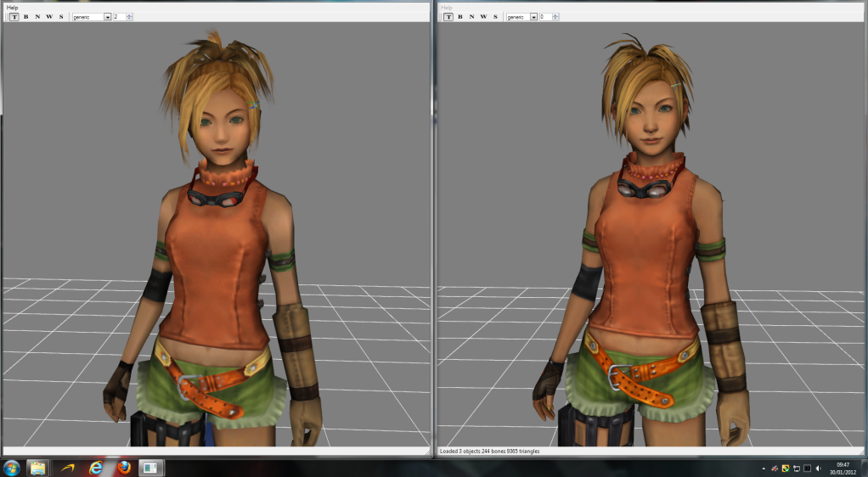Open Internet Explorer from taskbar
This screenshot has height=477, width=868.
coord(95,469)
